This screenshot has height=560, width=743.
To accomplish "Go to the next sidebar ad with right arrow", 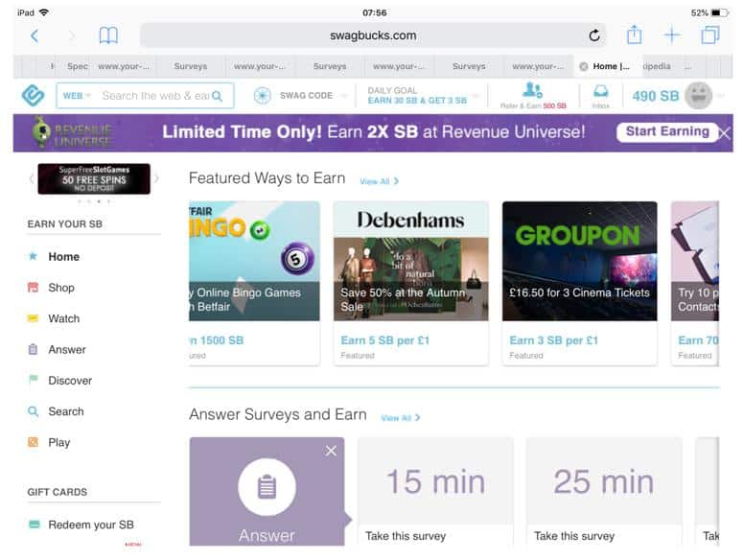I will [x=156, y=179].
